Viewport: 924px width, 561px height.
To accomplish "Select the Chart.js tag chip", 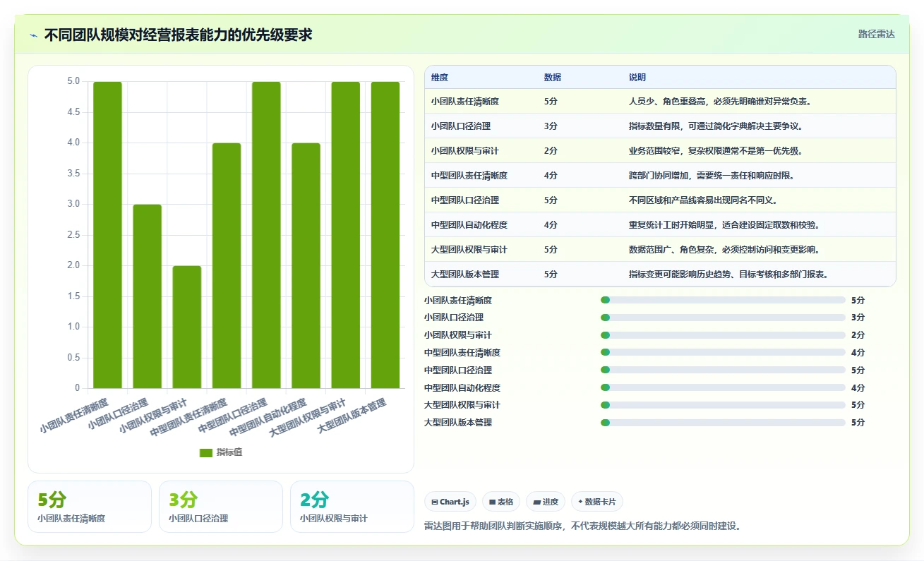I will click(x=450, y=502).
